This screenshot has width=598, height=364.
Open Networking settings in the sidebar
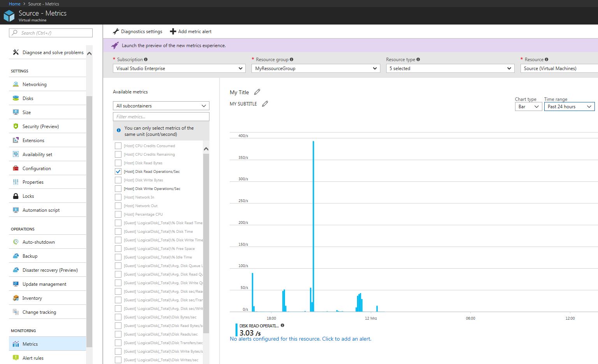coord(35,84)
